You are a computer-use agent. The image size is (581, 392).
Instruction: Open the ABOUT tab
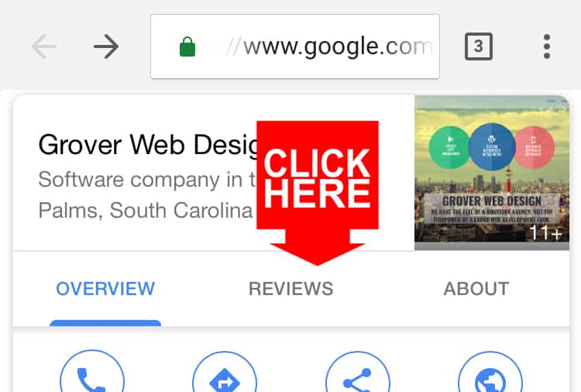point(476,289)
